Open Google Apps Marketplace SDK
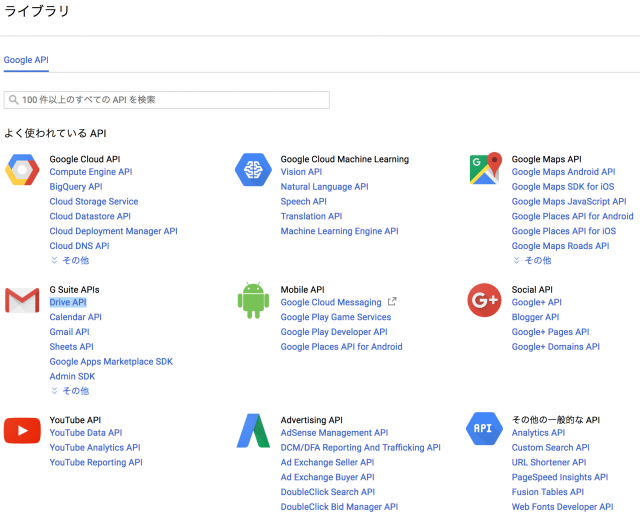Viewport: 640px width, 524px height. 111,362
